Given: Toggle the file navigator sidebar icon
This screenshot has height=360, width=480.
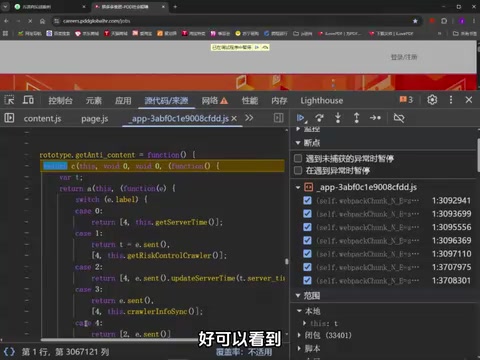Looking at the screenshot, I should coord(9,118).
